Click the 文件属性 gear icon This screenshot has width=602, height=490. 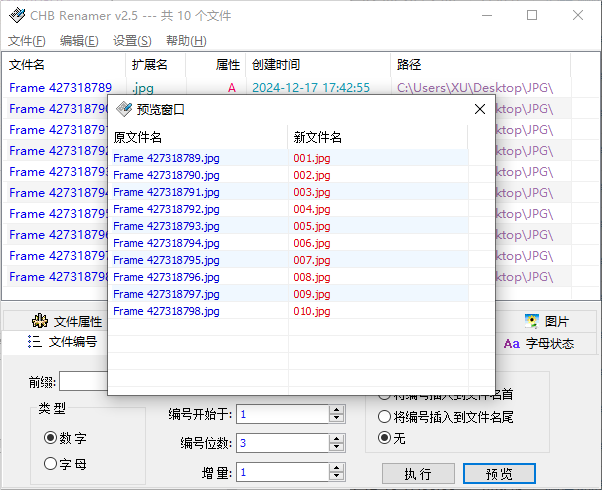point(40,321)
